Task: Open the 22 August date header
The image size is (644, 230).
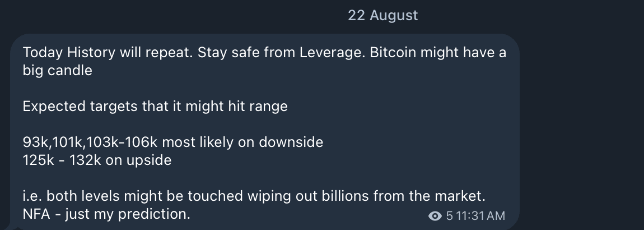Action: tap(383, 15)
